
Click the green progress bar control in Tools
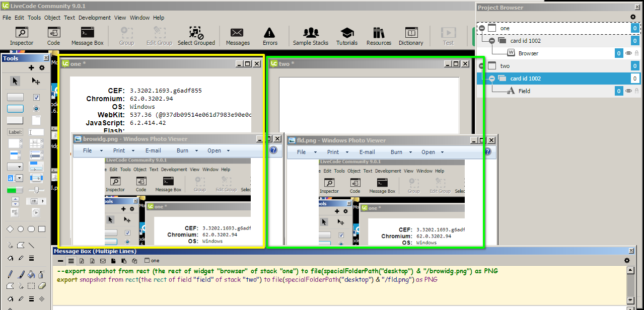(15, 190)
